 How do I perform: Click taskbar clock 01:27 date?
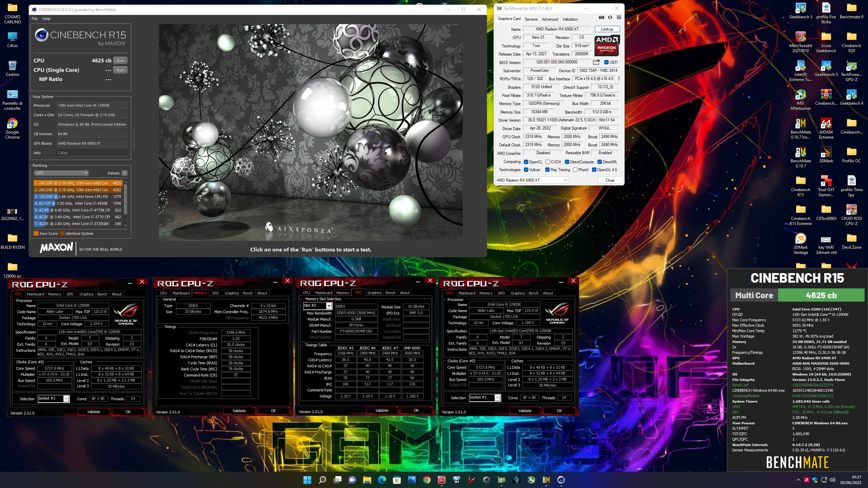(851, 480)
